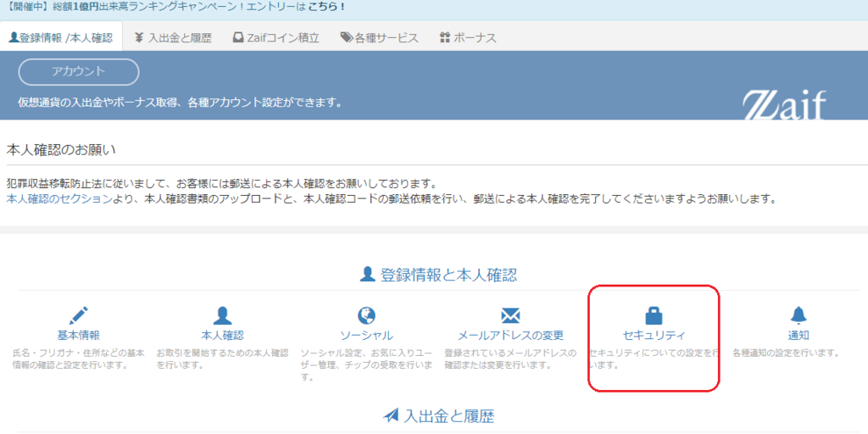Open the メールアドレスの変更 link
Image resolution: width=868 pixels, height=434 pixels.
509,335
